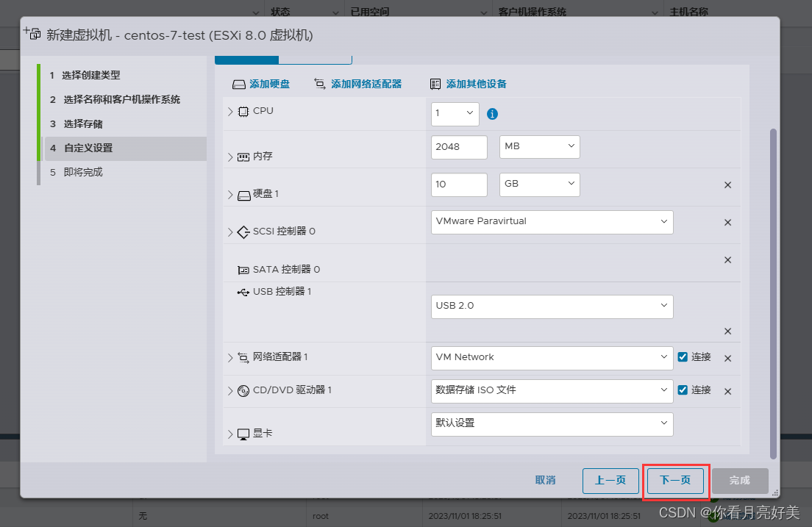Image resolution: width=812 pixels, height=527 pixels.
Task: Click the SCSI controller 0 icon
Action: click(243, 232)
